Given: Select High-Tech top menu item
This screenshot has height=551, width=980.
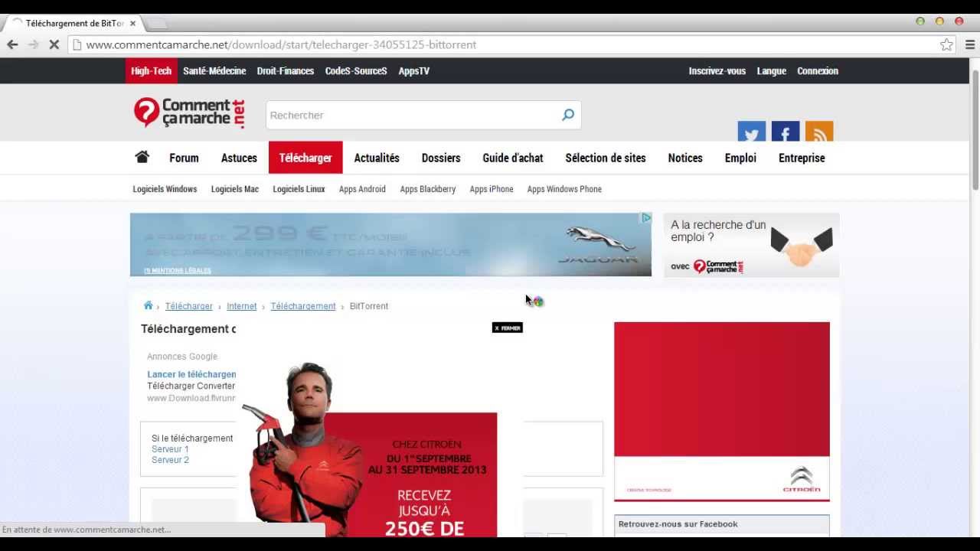Looking at the screenshot, I should [x=151, y=70].
